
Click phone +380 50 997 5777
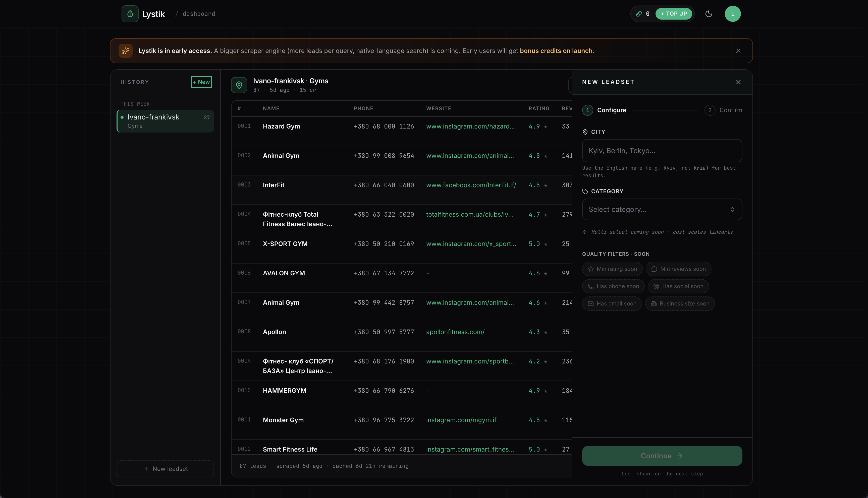(384, 332)
